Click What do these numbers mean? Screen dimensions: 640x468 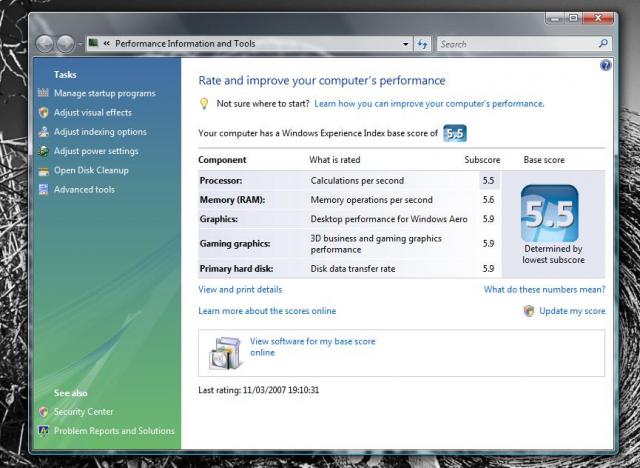click(x=544, y=289)
